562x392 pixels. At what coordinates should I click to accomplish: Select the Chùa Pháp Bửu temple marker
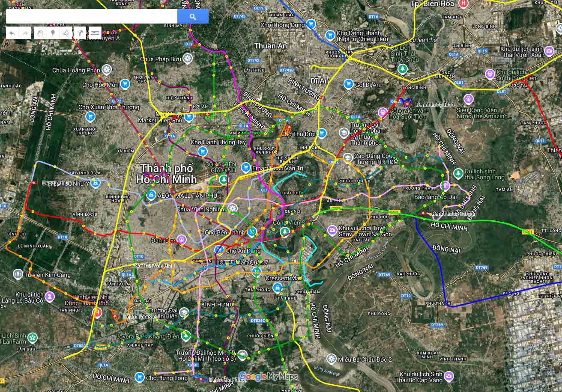click(187, 59)
